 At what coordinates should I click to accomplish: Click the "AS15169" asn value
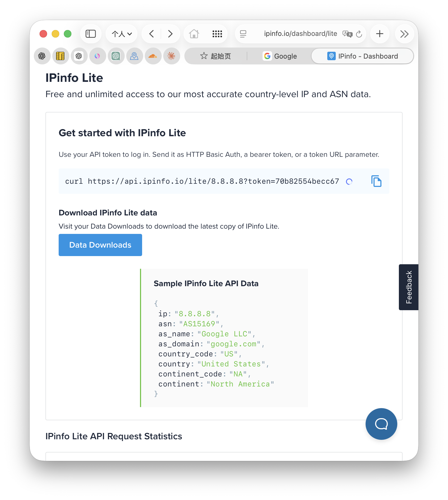pyautogui.click(x=199, y=324)
